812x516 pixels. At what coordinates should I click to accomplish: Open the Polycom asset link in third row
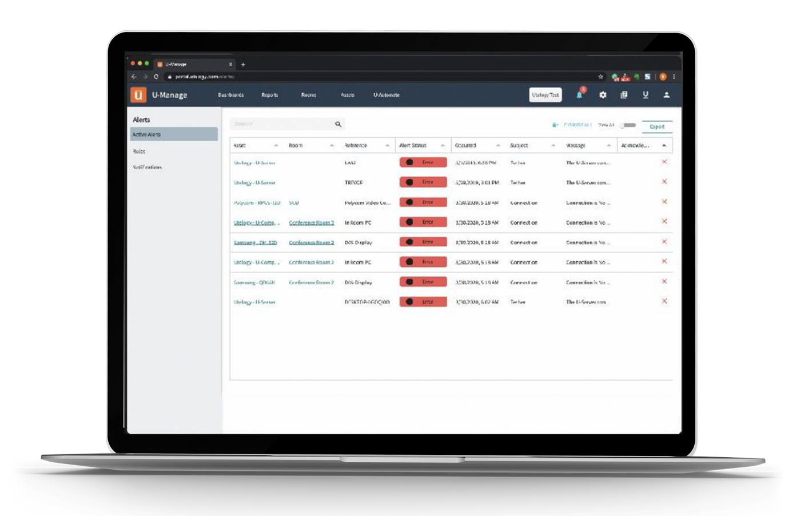[x=257, y=203]
